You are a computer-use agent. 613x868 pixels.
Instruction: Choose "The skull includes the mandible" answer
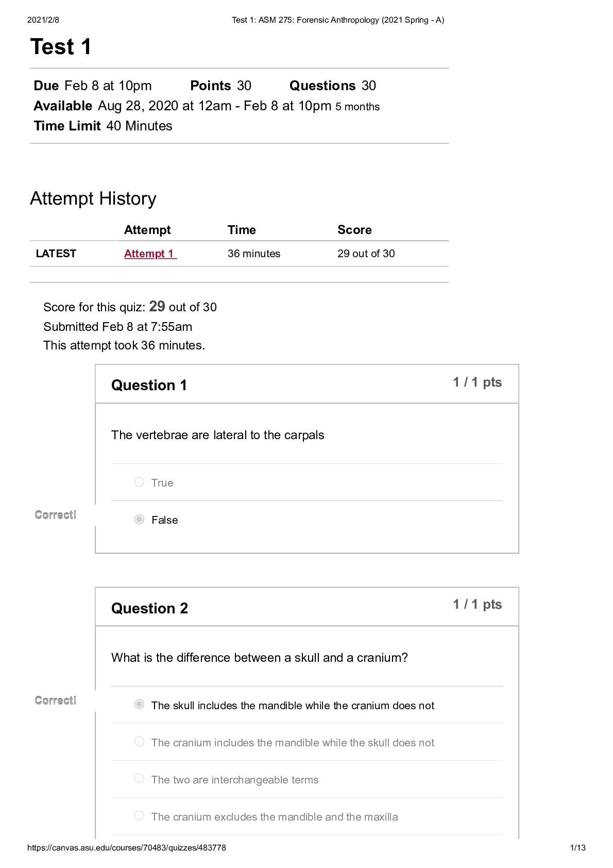pos(139,705)
